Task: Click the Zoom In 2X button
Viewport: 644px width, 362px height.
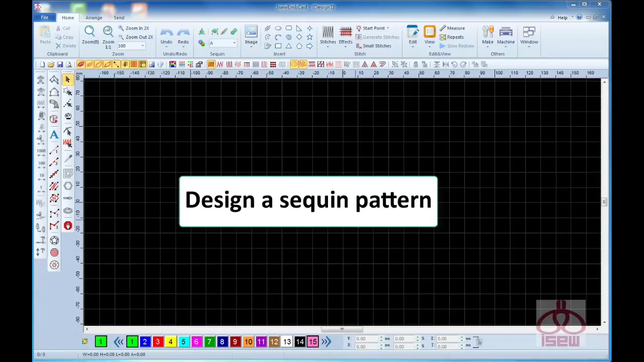Action: tap(137, 28)
